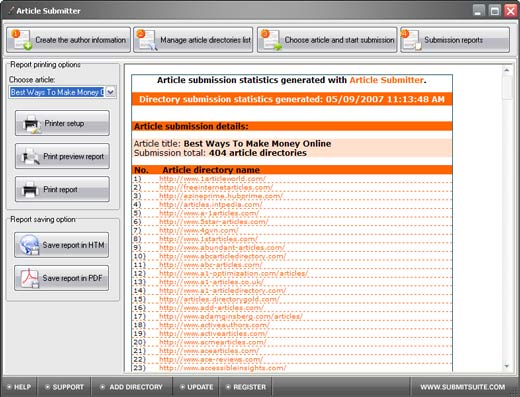
Task: Go to Choose article and start submission
Action: point(327,40)
